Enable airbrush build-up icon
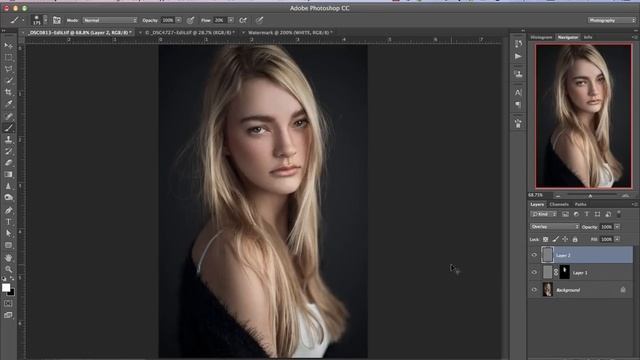 [x=243, y=20]
